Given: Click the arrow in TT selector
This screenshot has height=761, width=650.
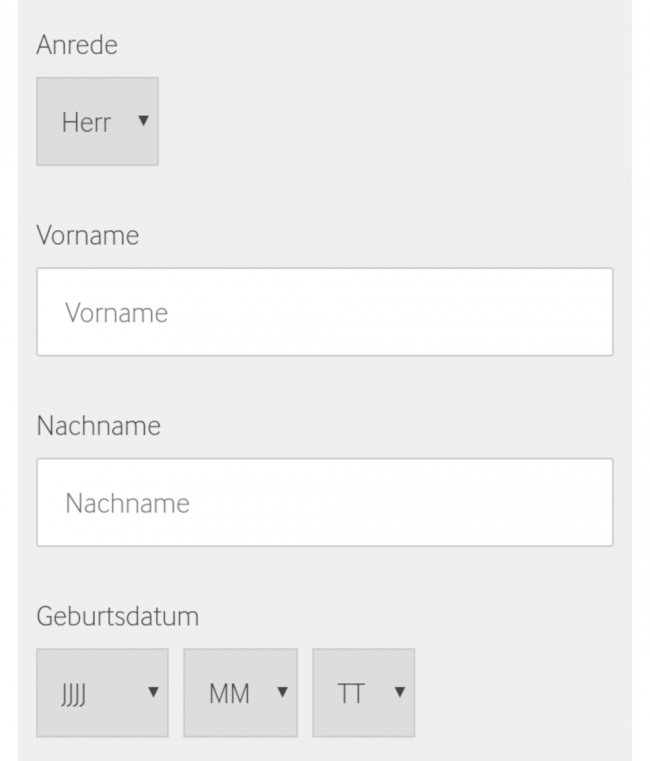Looking at the screenshot, I should pos(399,691).
